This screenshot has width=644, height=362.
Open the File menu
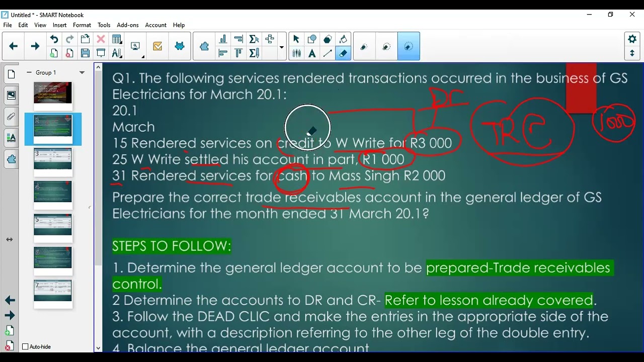(8, 25)
